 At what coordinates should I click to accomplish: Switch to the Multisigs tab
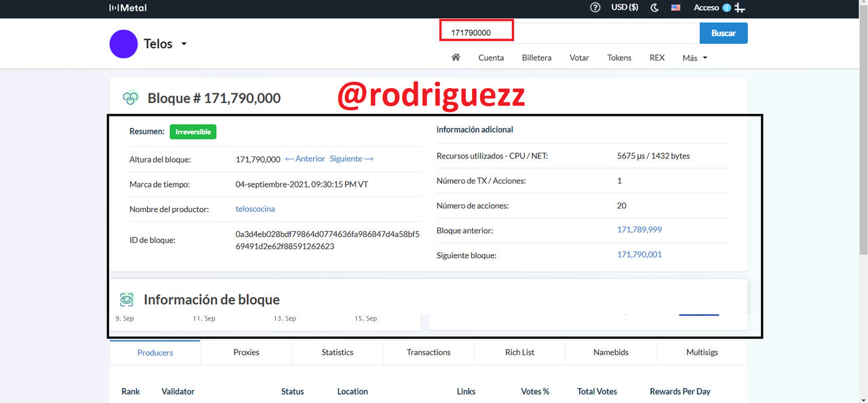pos(702,352)
